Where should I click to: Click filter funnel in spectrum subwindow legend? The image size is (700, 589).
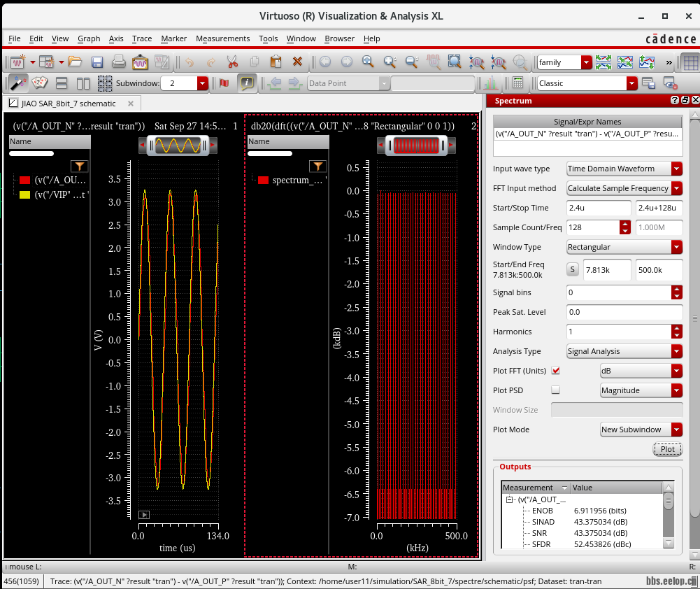[x=318, y=166]
